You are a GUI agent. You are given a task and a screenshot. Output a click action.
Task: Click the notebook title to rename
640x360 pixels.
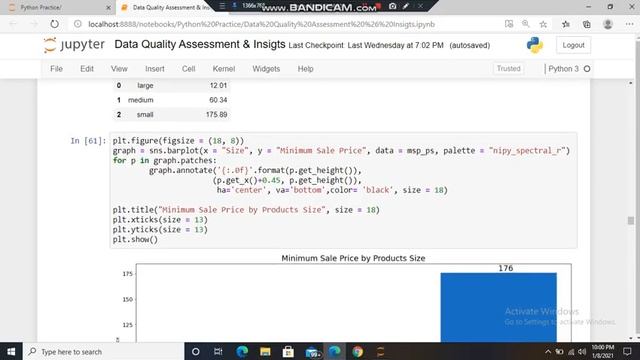click(x=200, y=44)
